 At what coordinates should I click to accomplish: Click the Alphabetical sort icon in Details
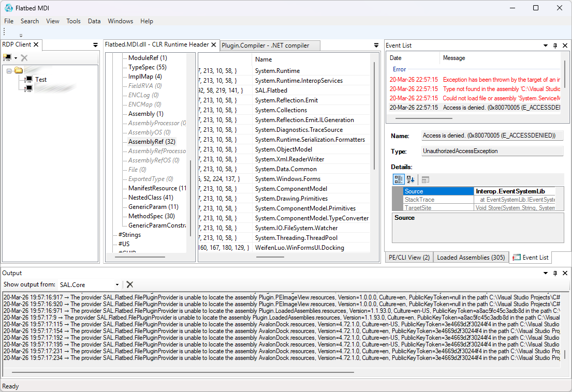coord(410,179)
